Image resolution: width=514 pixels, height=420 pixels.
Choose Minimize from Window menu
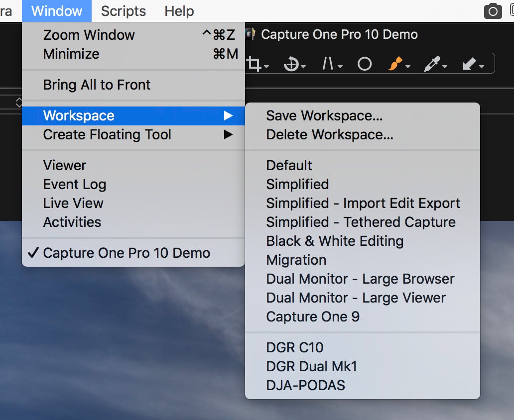point(133,54)
